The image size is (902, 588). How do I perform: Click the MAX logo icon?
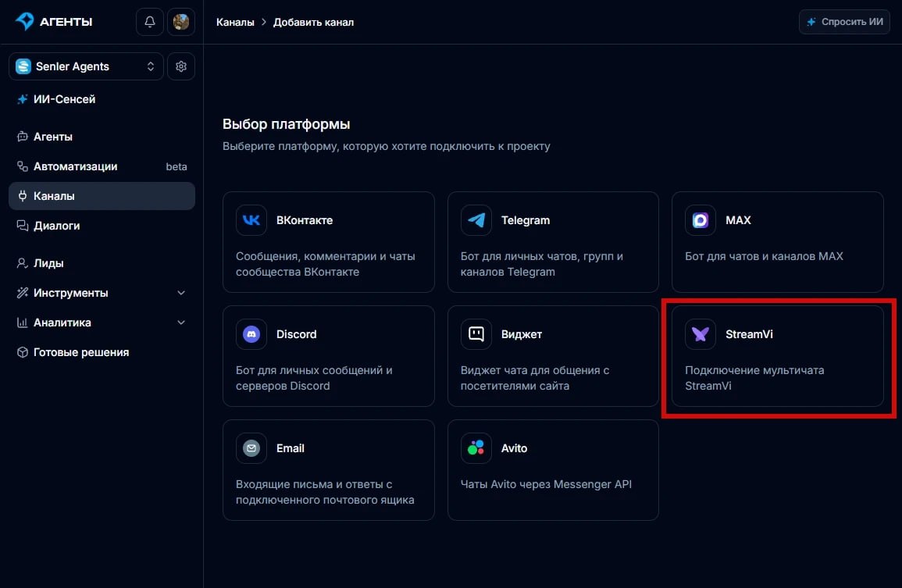pos(701,220)
